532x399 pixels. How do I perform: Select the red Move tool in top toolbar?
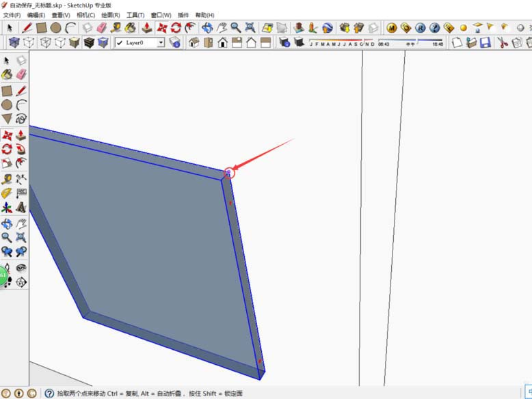click(x=162, y=28)
